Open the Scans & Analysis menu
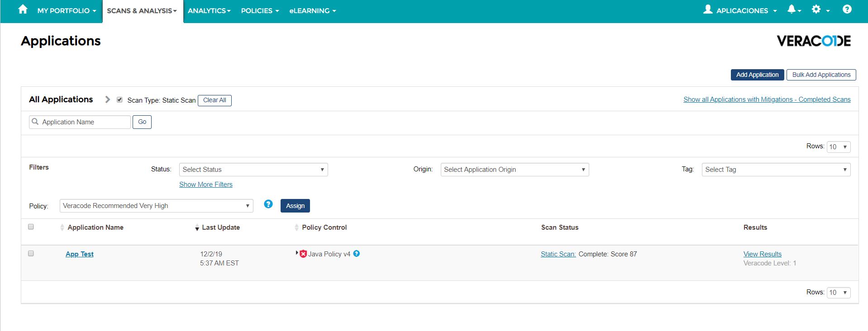This screenshot has width=868, height=331. coord(143,10)
